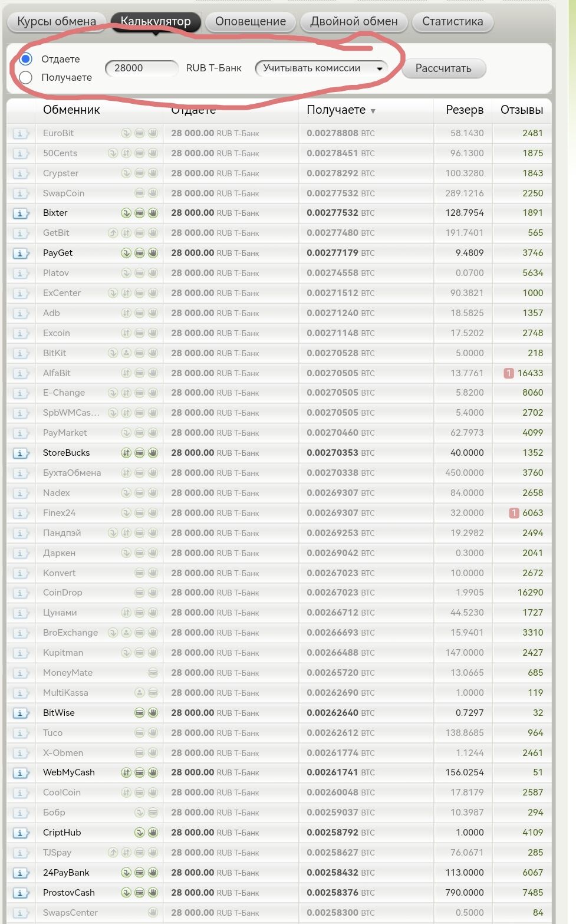Click up-down arrows icon in StoreBucks row
The width and height of the screenshot is (576, 924).
tap(126, 453)
